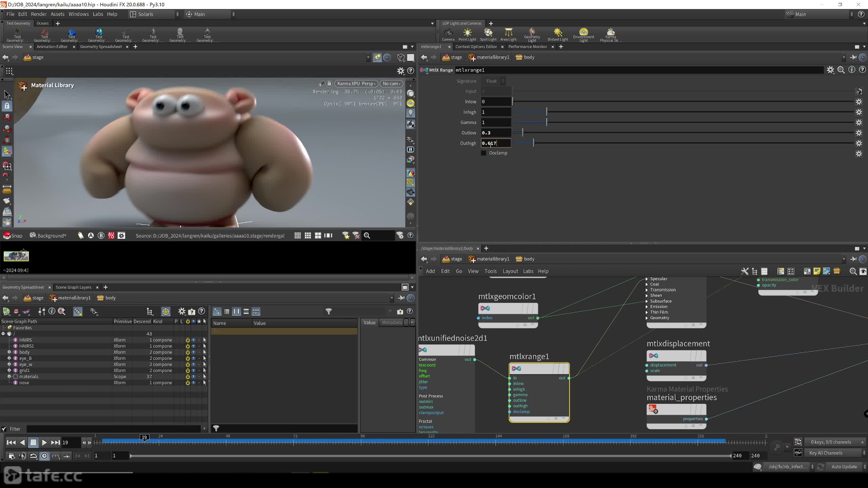The width and height of the screenshot is (868, 488).
Task: Open the Render menu
Action: tap(39, 14)
